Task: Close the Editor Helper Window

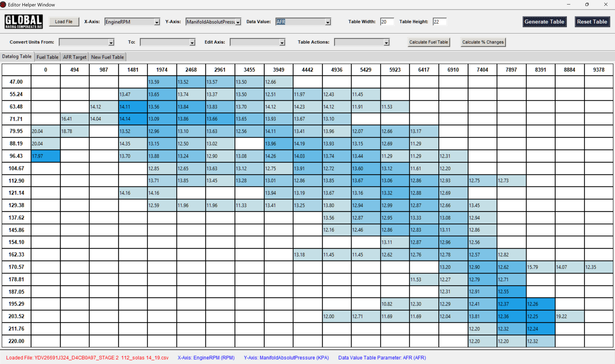Action: pos(606,4)
